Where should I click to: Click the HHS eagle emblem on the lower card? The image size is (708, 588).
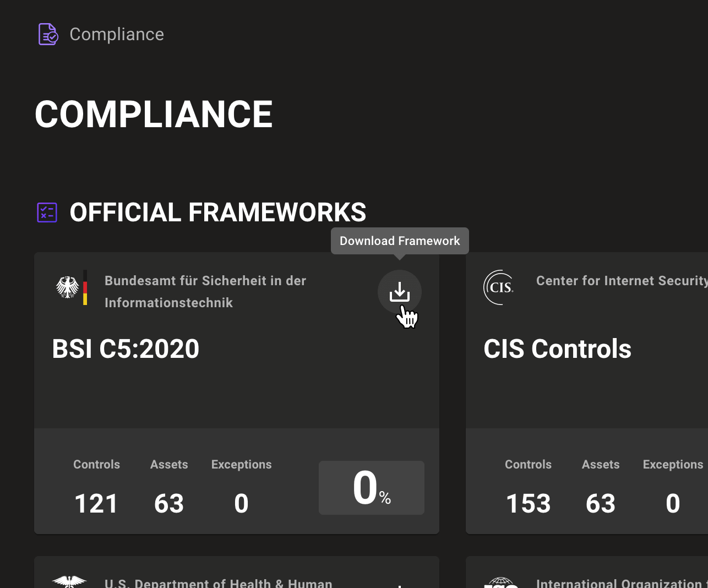[69, 581]
